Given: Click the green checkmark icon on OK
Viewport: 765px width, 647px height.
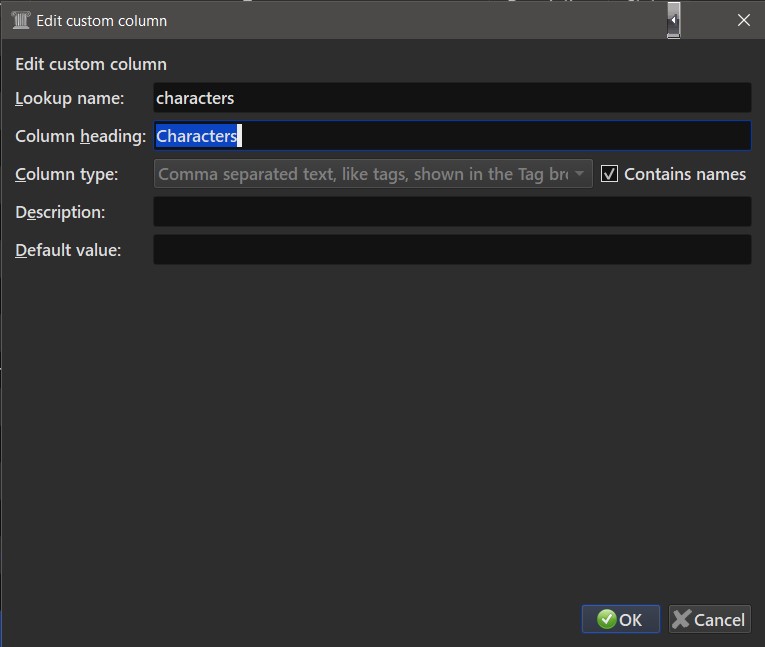Looking at the screenshot, I should click(x=606, y=619).
